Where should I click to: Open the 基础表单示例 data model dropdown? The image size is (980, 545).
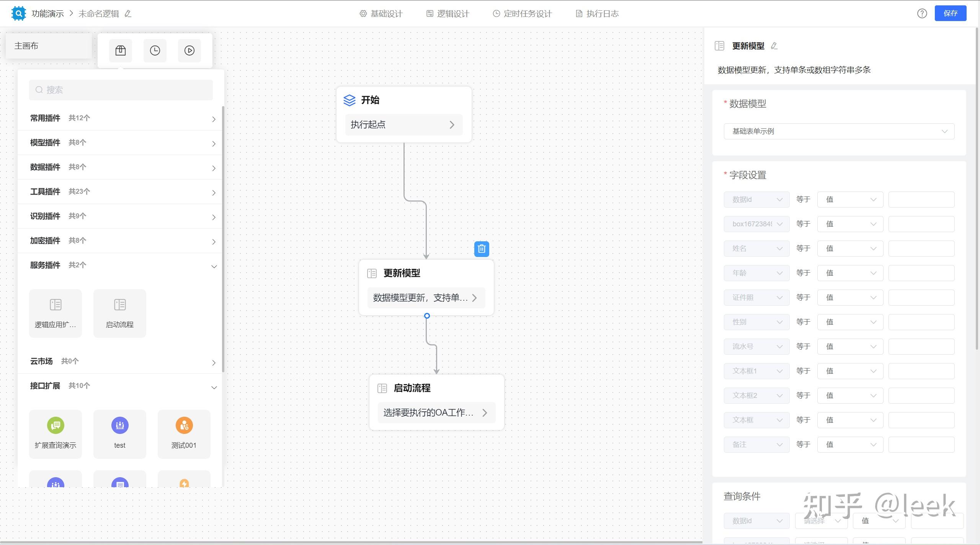(838, 131)
